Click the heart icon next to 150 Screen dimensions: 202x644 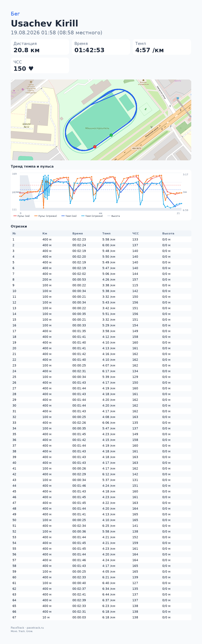point(31,69)
